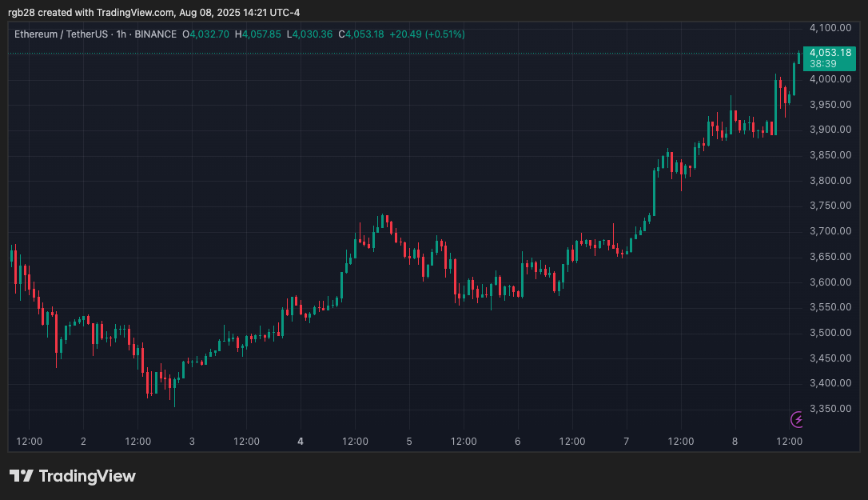Click the +20.49 (+0.51%) change value

coord(427,34)
